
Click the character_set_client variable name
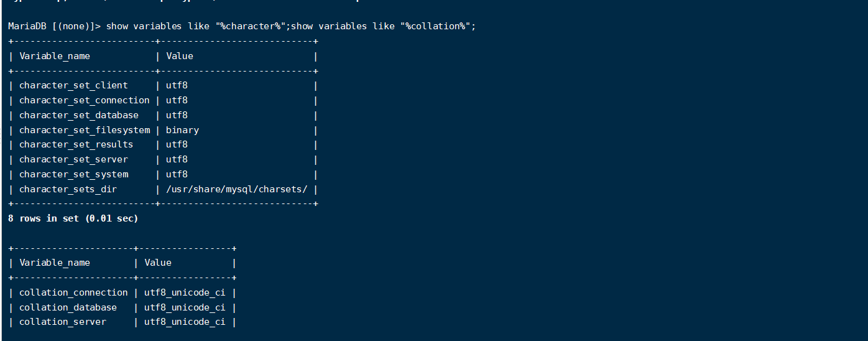pos(73,85)
